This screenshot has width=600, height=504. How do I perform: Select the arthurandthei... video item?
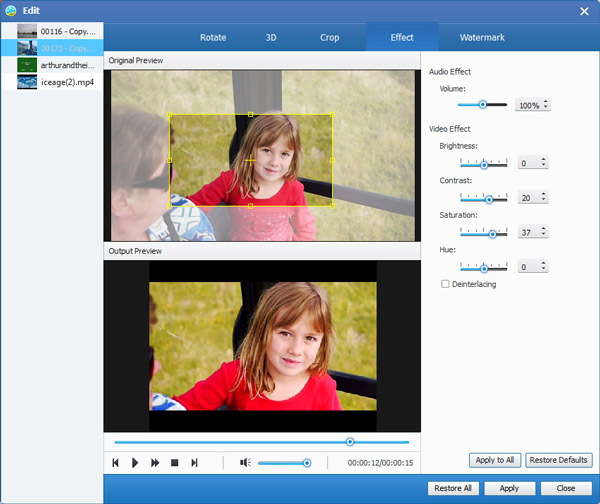[x=52, y=65]
